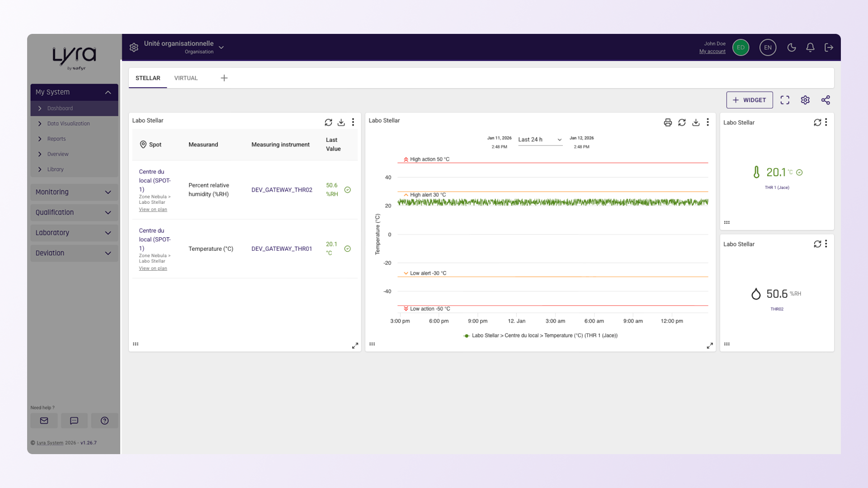The width and height of the screenshot is (868, 488).
Task: Switch language with the EN button
Action: click(x=768, y=47)
